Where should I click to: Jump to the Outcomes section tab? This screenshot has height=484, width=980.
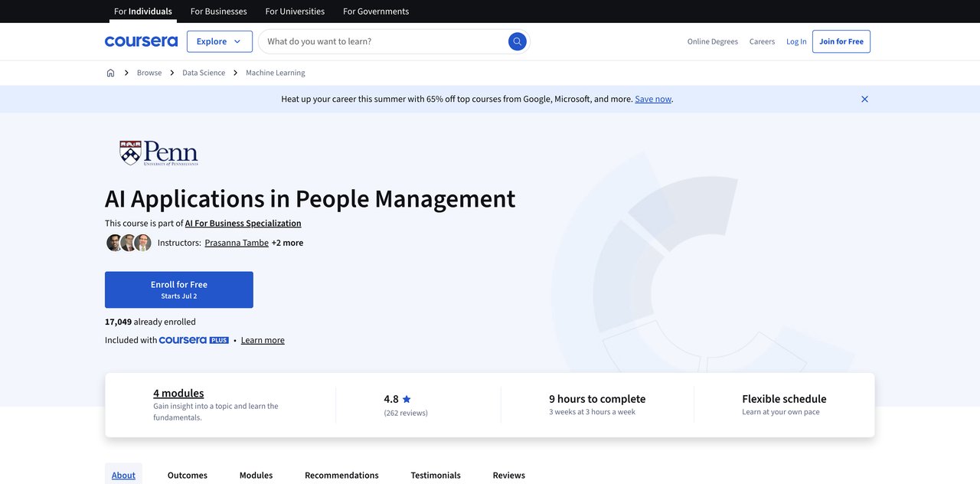click(x=188, y=475)
